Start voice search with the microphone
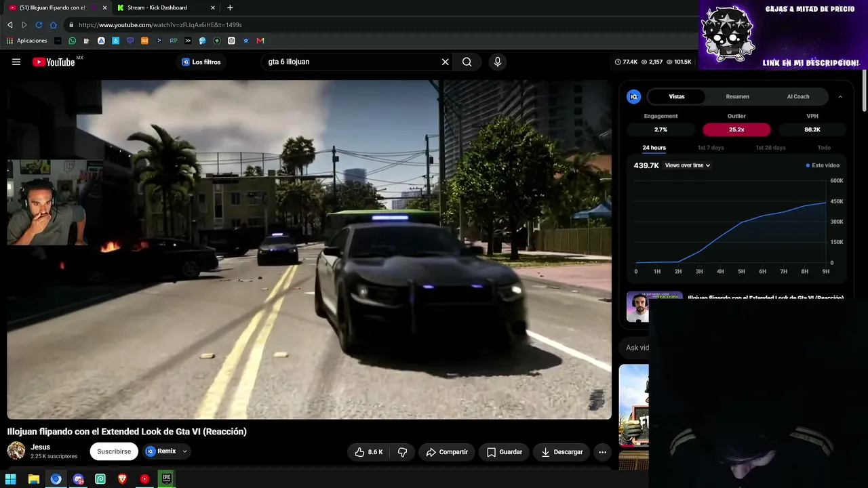This screenshot has height=488, width=868. 498,62
